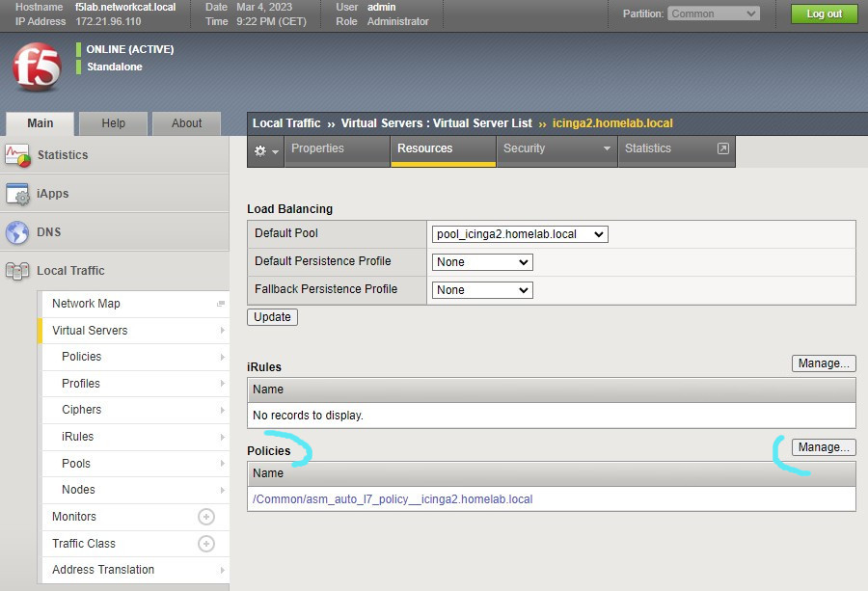Open Virtual Servers in sidebar
Viewport: 868px width, 591px height.
tap(90, 331)
